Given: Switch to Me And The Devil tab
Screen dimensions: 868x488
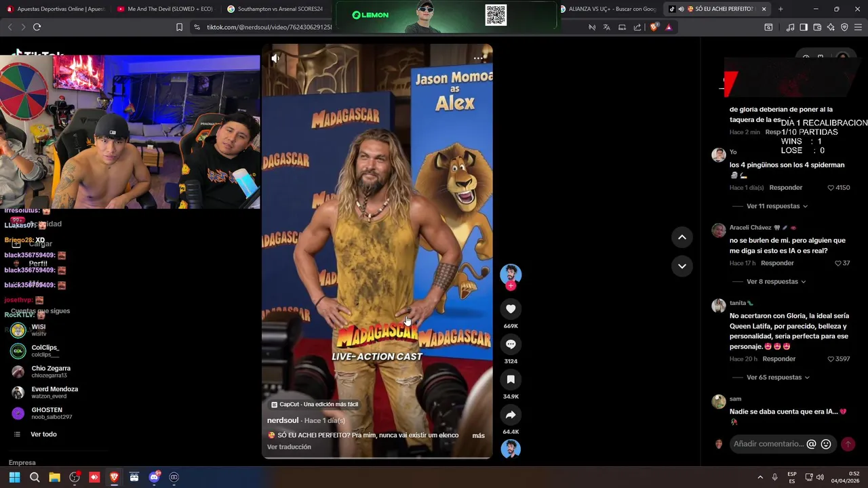Looking at the screenshot, I should [x=165, y=9].
